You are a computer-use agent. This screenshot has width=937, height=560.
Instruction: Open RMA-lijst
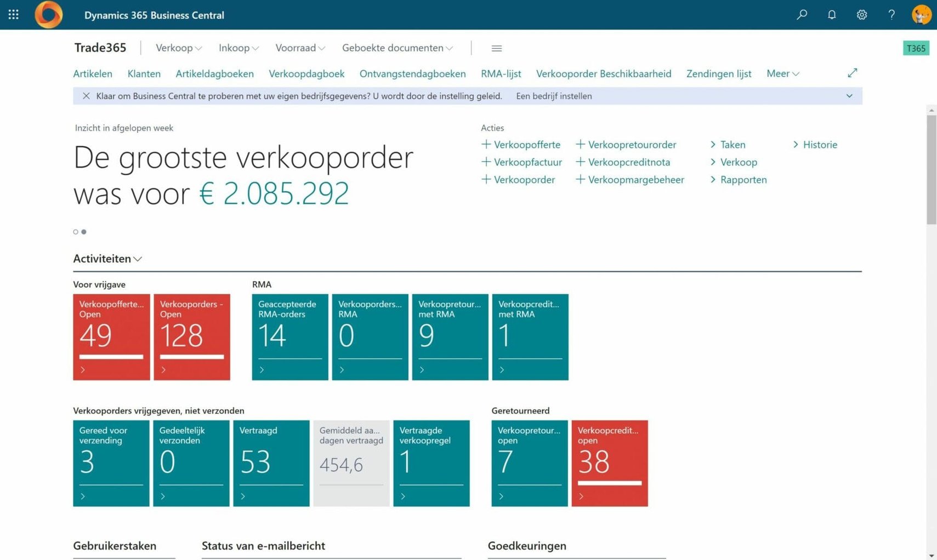[501, 73]
